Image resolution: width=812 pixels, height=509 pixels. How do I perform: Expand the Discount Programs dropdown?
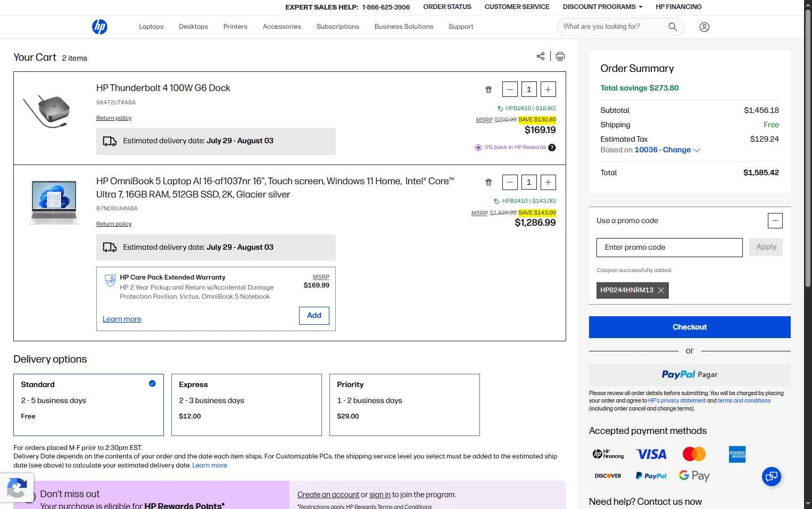click(602, 7)
